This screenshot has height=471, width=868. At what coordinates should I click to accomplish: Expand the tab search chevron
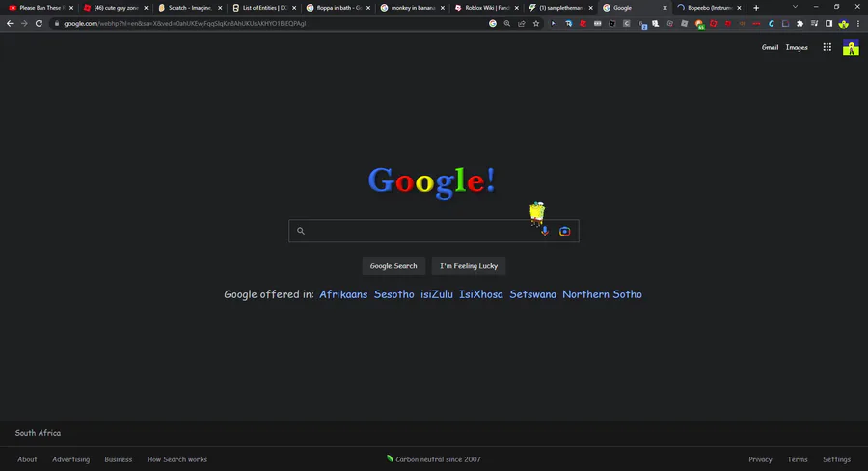coord(795,7)
